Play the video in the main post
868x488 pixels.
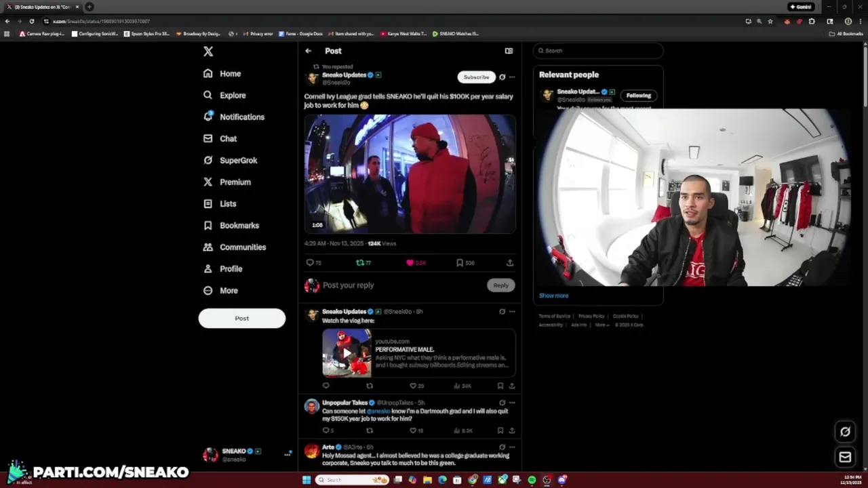click(x=410, y=174)
